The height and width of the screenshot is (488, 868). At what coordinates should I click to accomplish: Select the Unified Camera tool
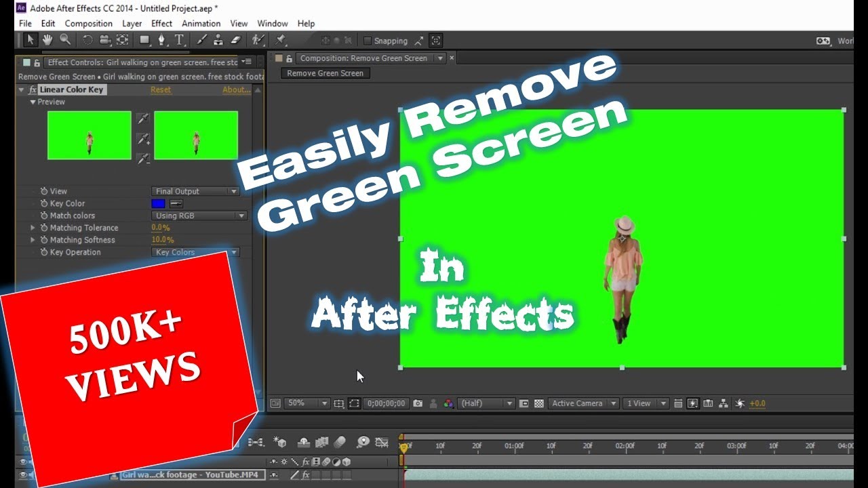click(105, 40)
